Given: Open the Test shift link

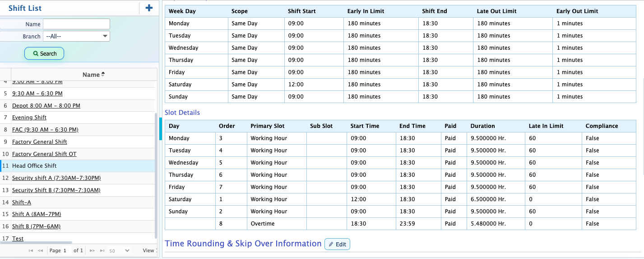Looking at the screenshot, I should [18, 239].
